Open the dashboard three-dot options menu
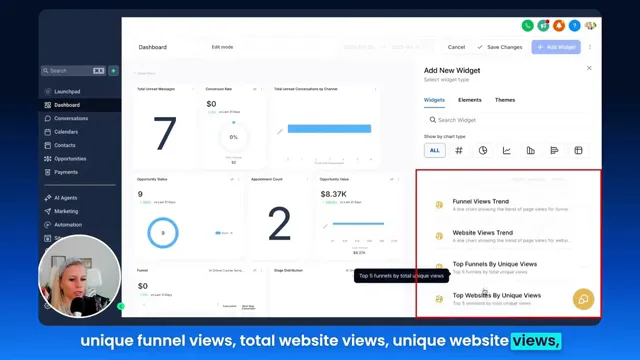Image resolution: width=640 pixels, height=360 pixels. tap(590, 47)
